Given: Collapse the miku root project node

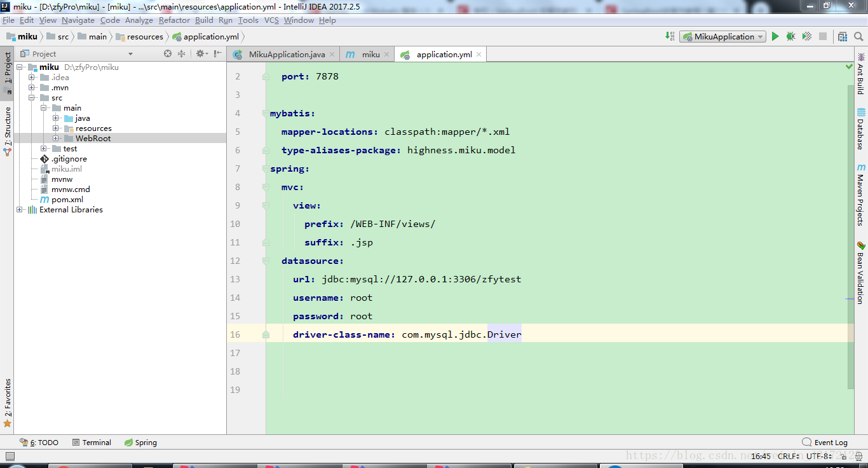Looking at the screenshot, I should pyautogui.click(x=20, y=67).
